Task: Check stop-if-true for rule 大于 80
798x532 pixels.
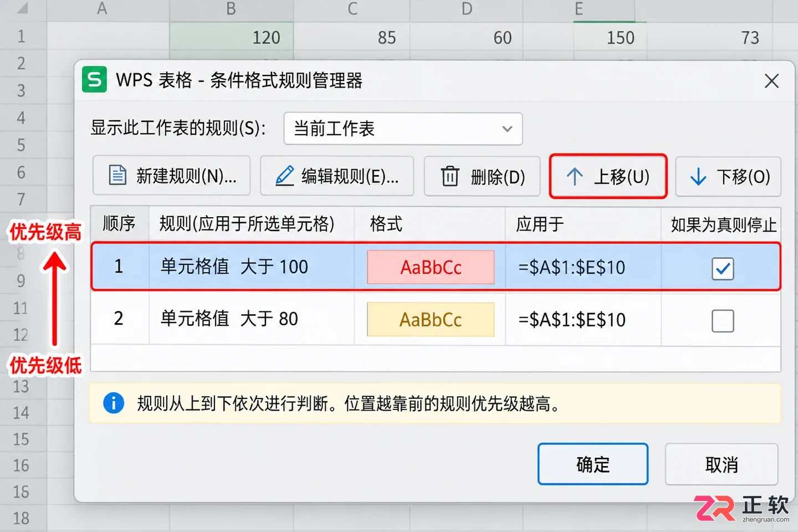Action: tap(723, 320)
